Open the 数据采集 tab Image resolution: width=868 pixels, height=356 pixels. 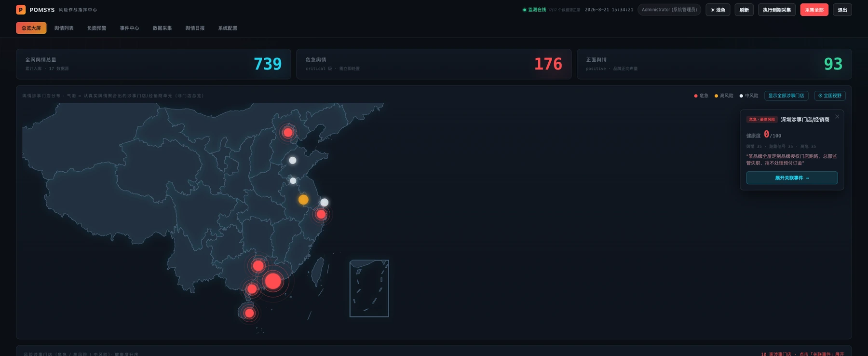[x=162, y=28]
